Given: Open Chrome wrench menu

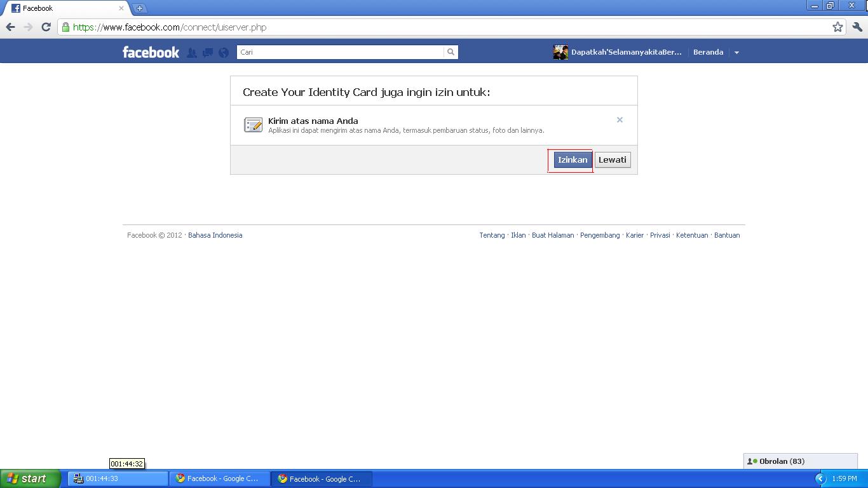Looking at the screenshot, I should click(857, 27).
